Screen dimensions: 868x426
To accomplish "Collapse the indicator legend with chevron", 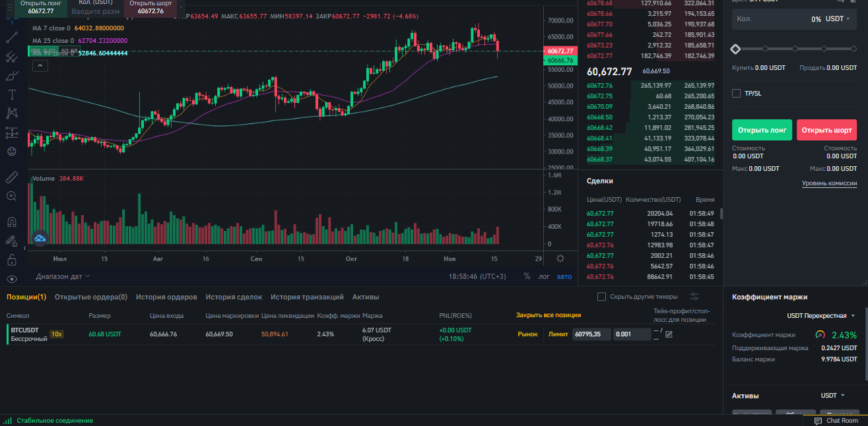I will coord(40,65).
